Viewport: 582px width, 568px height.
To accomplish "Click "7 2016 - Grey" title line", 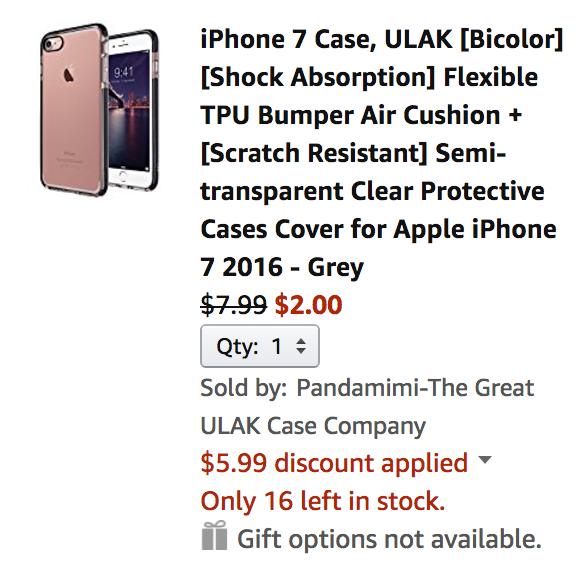I will pyautogui.click(x=282, y=268).
